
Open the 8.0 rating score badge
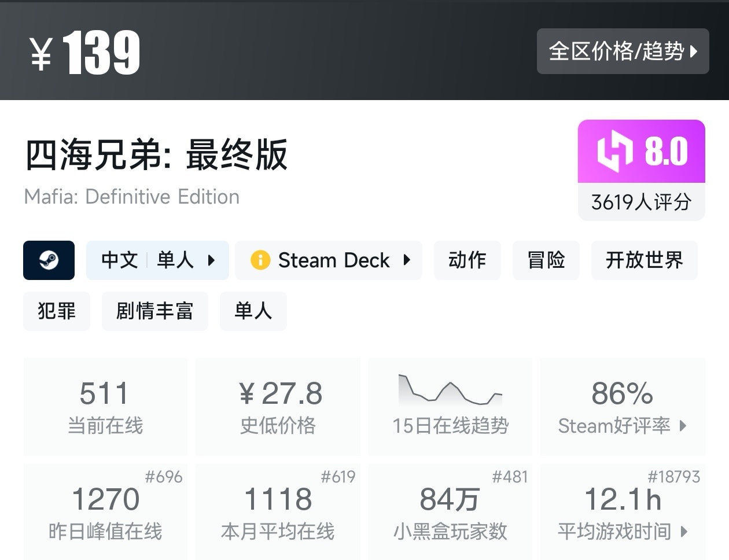642,152
